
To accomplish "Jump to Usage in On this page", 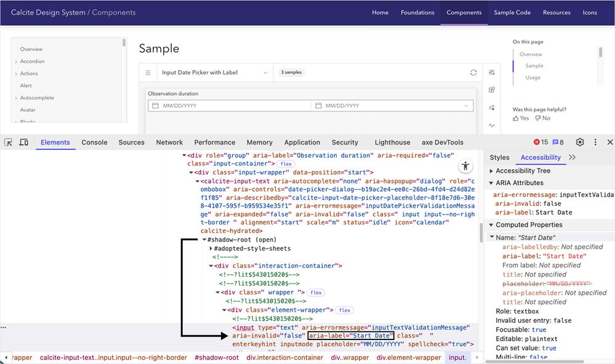I will click(x=533, y=77).
